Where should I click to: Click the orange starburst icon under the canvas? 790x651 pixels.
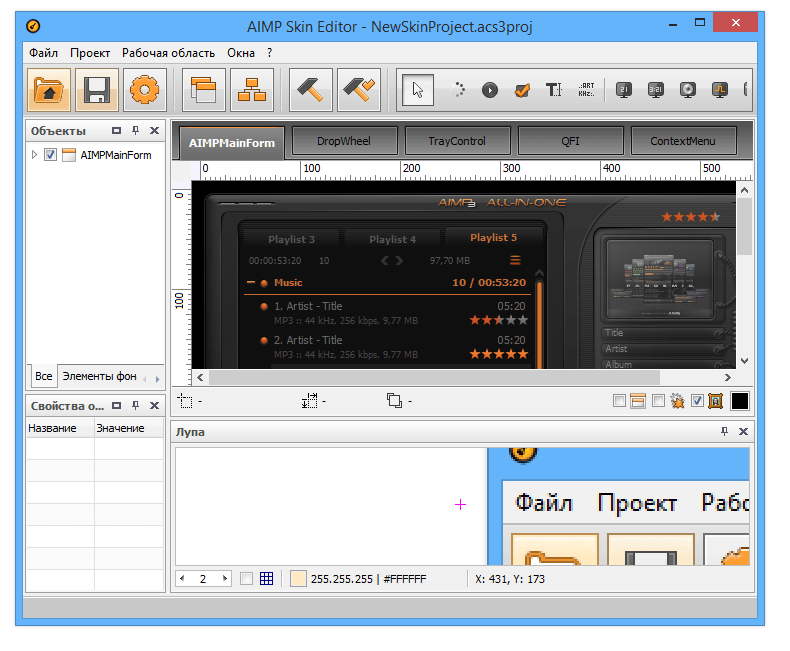click(x=677, y=401)
